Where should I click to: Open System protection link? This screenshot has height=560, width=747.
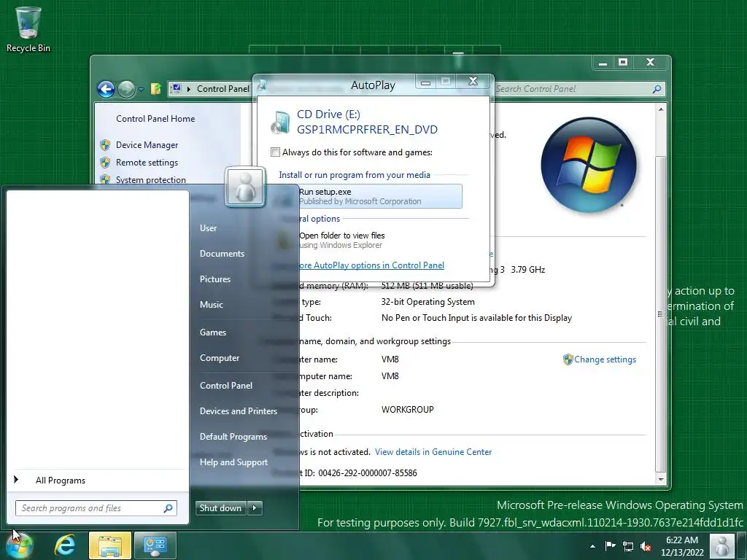point(150,179)
